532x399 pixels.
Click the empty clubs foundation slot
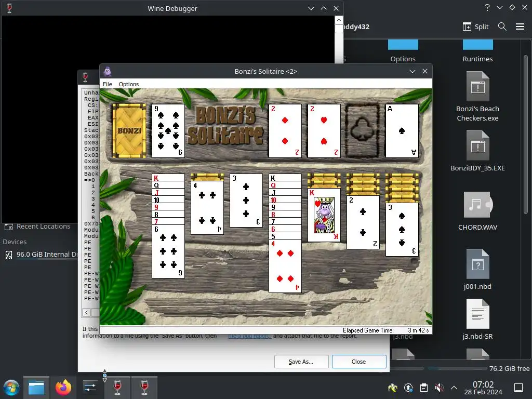[x=363, y=130]
